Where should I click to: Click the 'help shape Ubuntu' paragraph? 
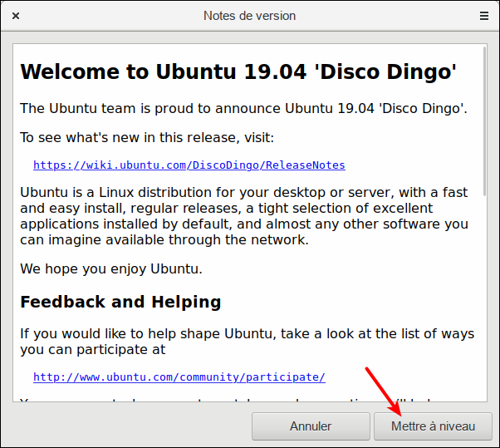pyautogui.click(x=247, y=342)
